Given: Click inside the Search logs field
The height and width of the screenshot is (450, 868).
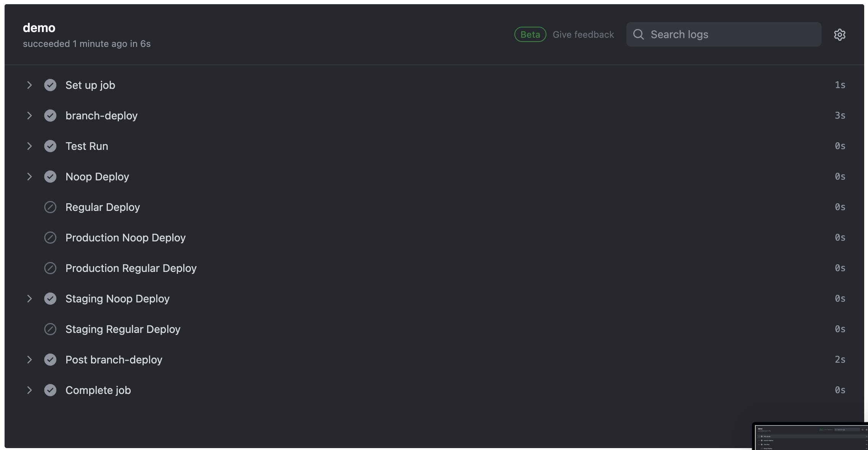Looking at the screenshot, I should click(x=724, y=34).
